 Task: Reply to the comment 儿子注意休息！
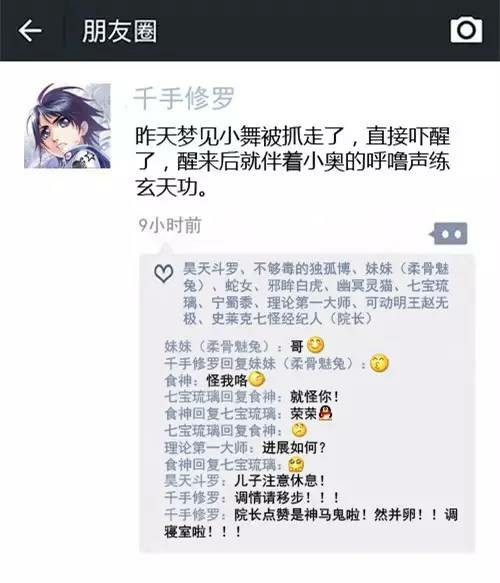[245, 481]
